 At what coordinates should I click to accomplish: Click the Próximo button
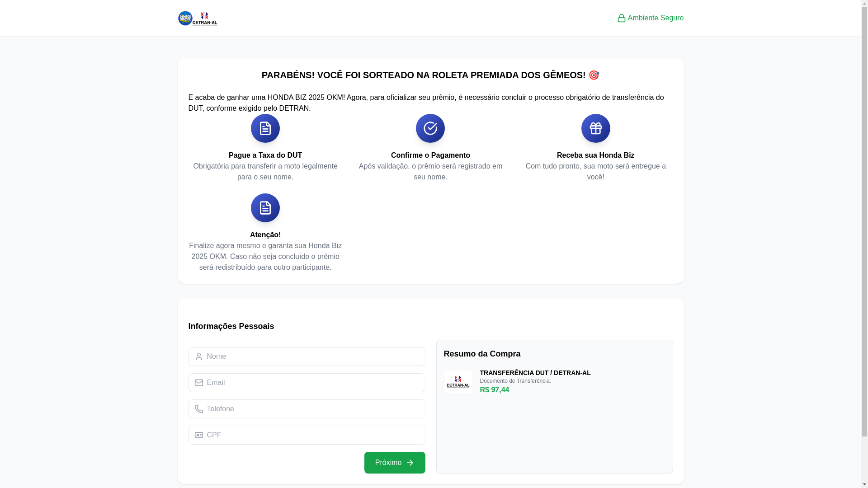coord(395,463)
